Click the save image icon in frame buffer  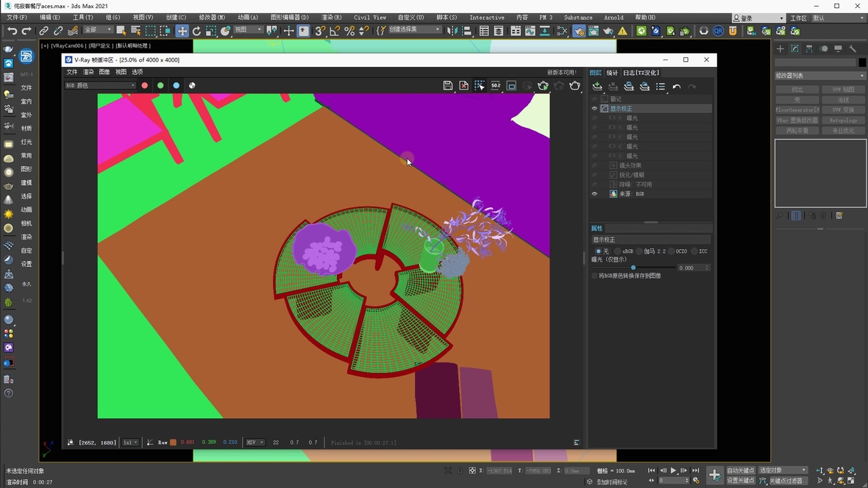(447, 86)
